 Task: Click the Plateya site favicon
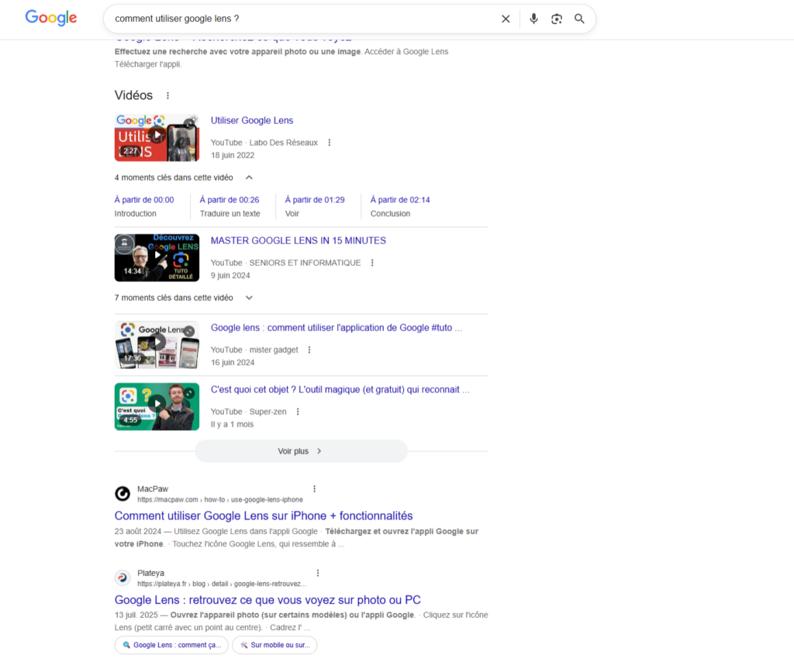[x=123, y=577]
